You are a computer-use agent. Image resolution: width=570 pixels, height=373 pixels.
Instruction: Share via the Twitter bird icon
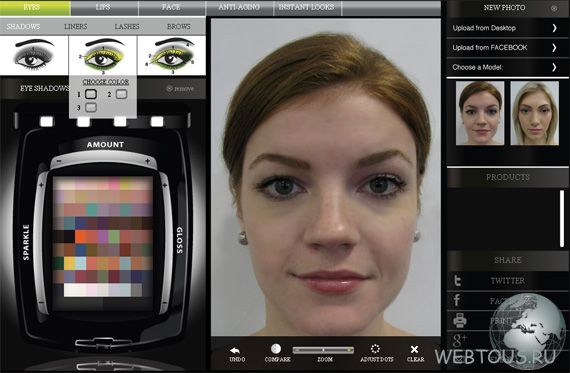[x=458, y=281]
